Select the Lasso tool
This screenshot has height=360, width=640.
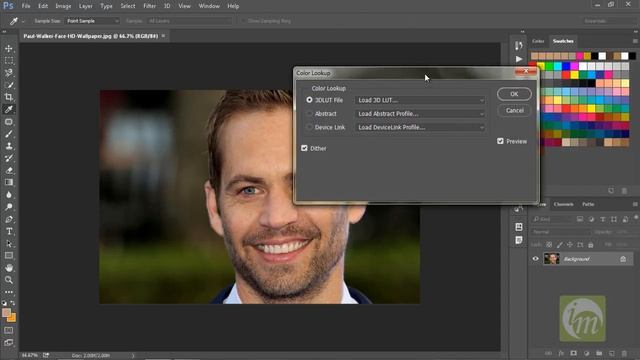point(9,73)
